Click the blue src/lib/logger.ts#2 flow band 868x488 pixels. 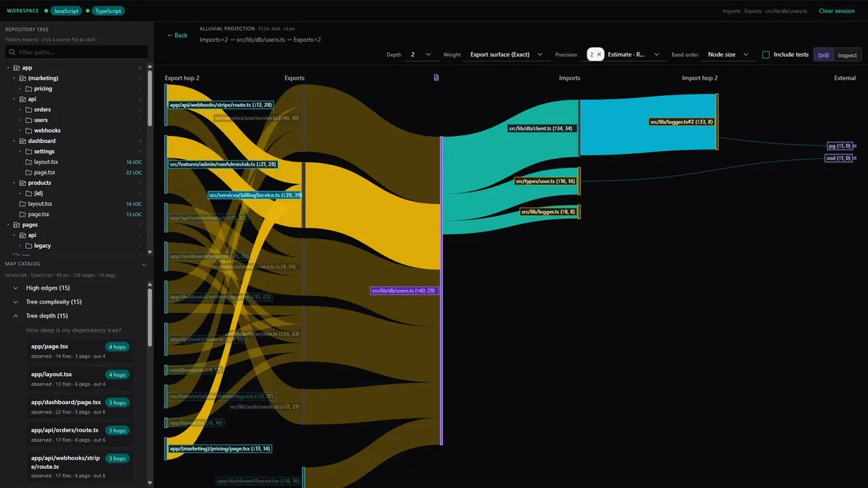648,124
